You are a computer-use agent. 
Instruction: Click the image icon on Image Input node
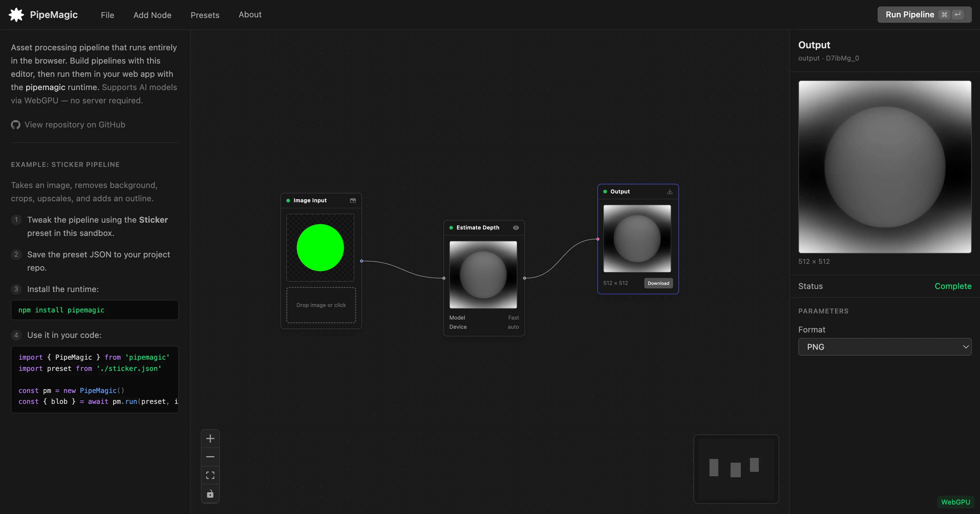click(353, 200)
